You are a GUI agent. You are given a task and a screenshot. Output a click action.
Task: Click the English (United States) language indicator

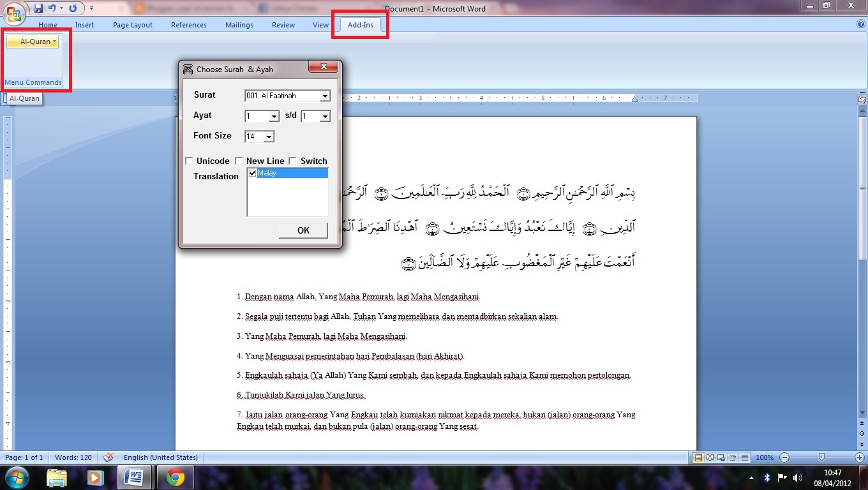pyautogui.click(x=161, y=457)
